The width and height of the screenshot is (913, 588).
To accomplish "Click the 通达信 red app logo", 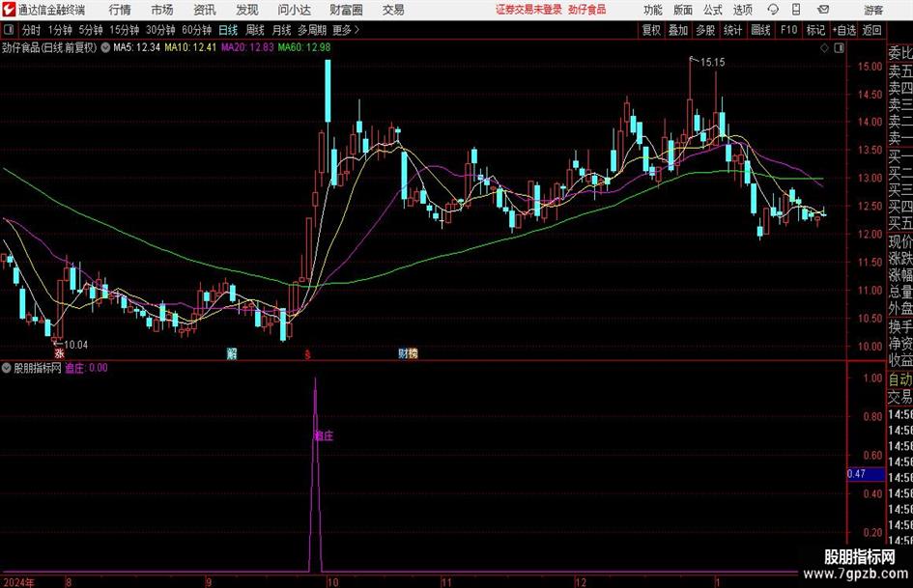I will [9, 10].
